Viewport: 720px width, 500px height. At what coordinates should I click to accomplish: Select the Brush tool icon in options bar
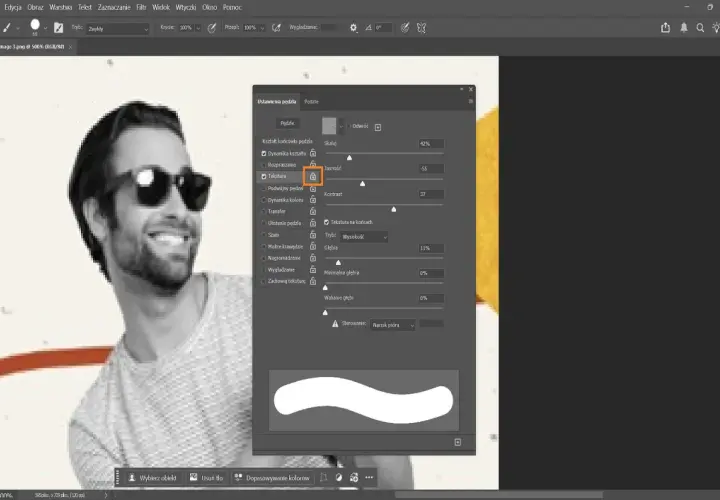point(7,28)
